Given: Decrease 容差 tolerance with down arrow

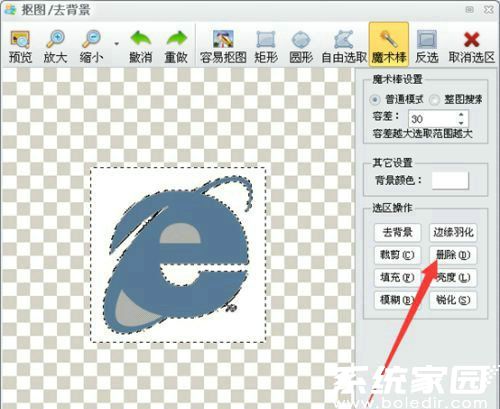Looking at the screenshot, I should point(461,123).
